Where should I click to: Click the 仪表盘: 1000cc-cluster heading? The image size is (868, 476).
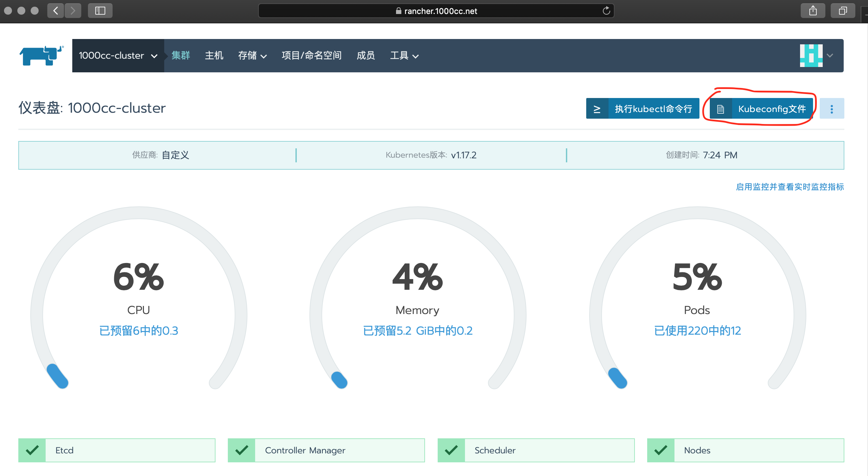[92, 108]
